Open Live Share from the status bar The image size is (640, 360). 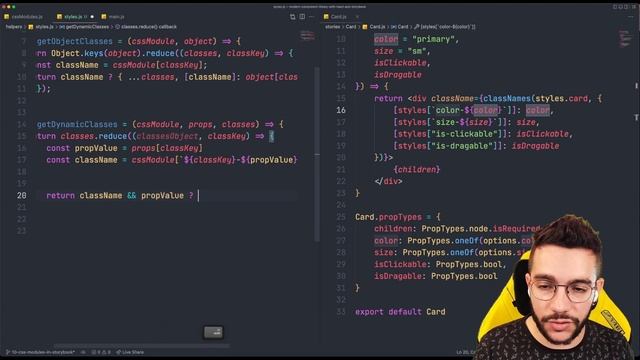coord(130,352)
